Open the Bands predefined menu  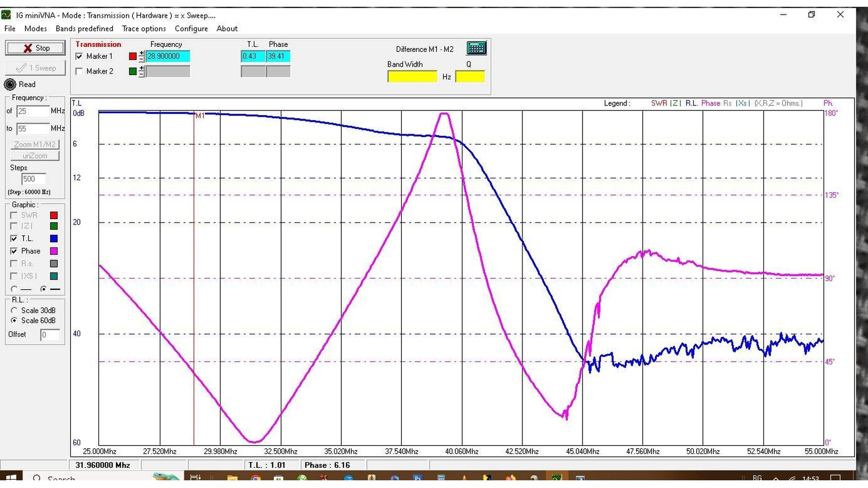(x=85, y=28)
